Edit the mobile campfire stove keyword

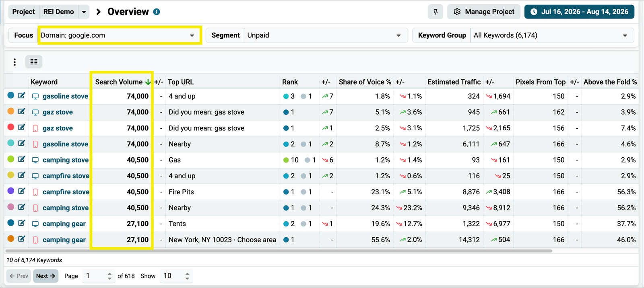[22, 191]
